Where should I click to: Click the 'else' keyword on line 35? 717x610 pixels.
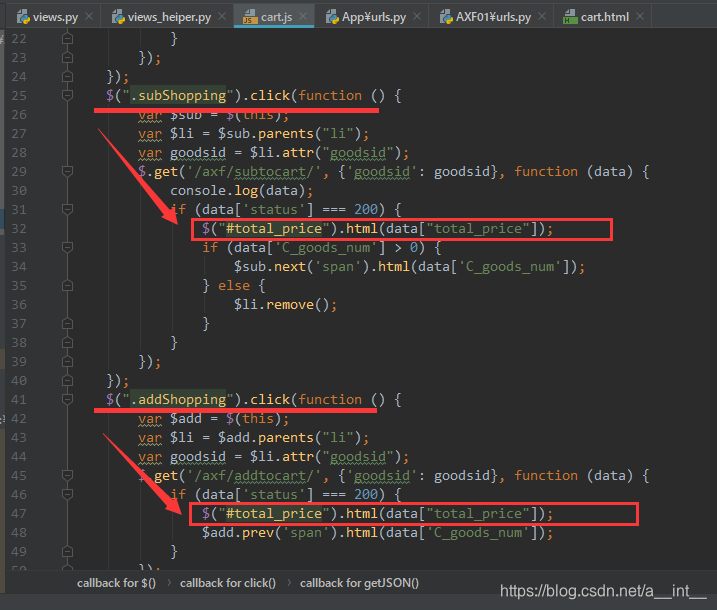pos(234,286)
